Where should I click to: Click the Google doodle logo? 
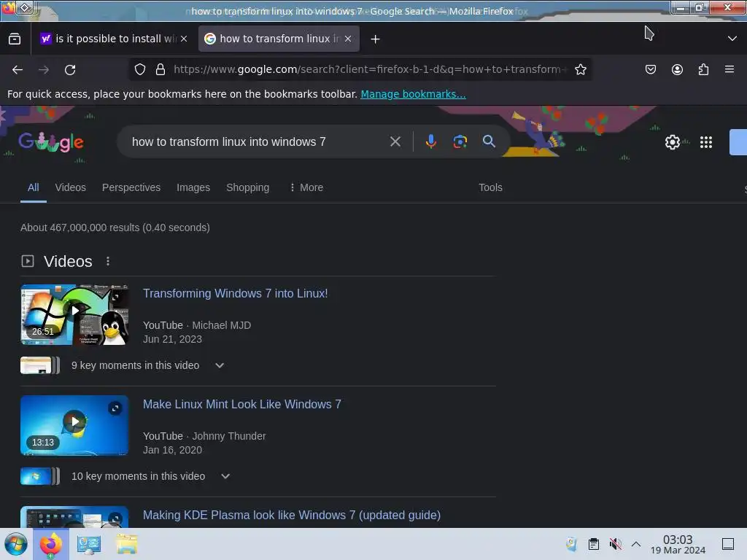click(51, 142)
